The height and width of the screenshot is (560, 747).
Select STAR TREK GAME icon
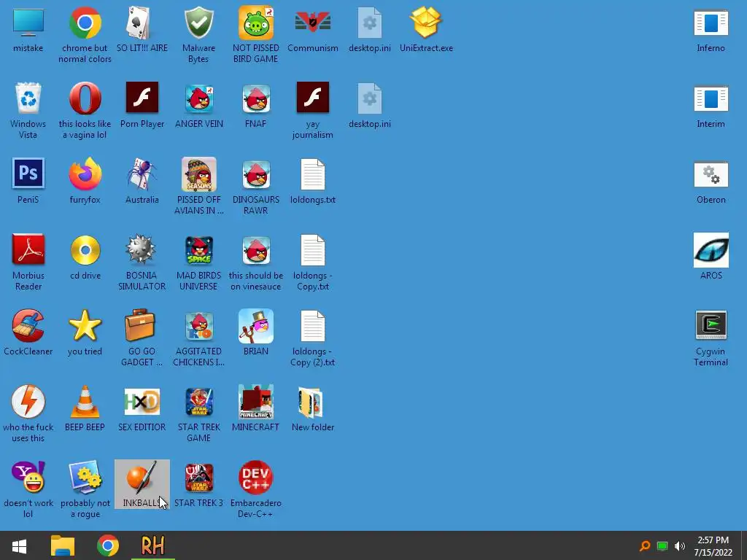(198, 402)
